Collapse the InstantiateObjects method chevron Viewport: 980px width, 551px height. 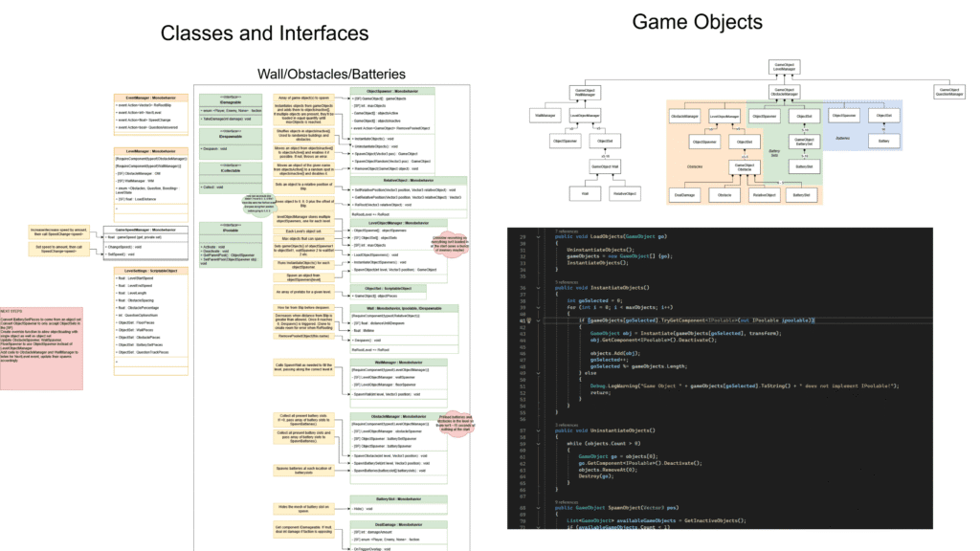(538, 288)
